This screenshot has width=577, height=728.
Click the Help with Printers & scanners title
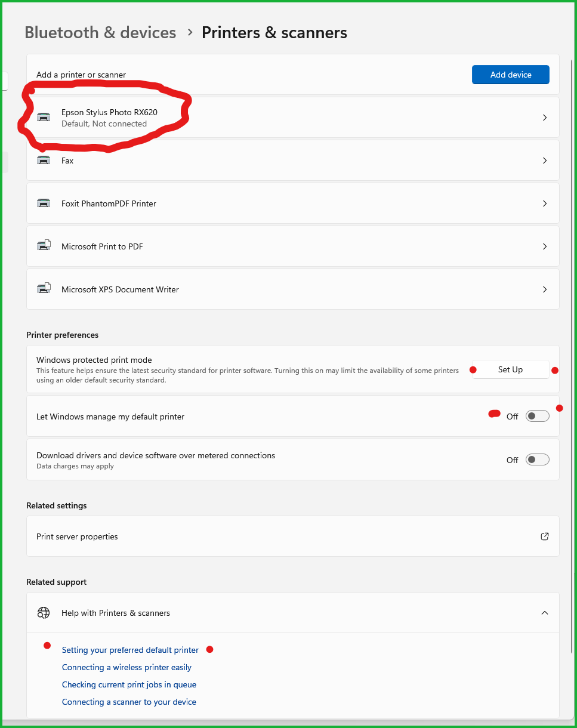click(x=116, y=613)
